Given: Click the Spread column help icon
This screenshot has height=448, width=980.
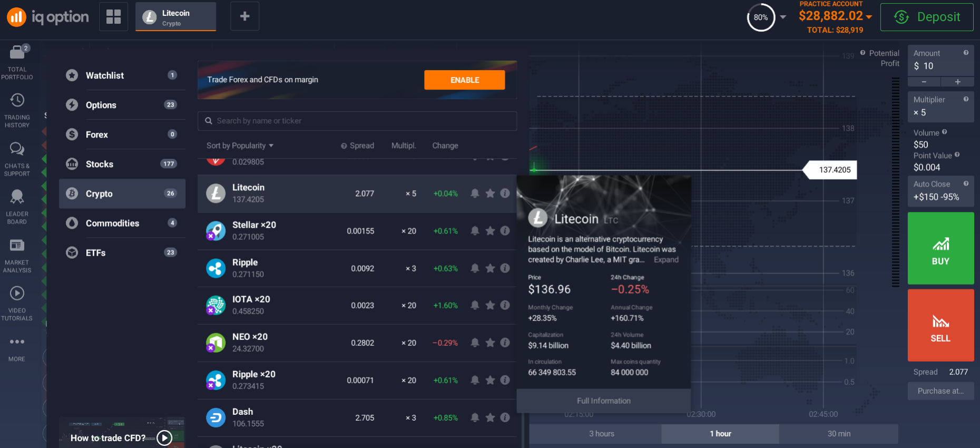Looking at the screenshot, I should point(344,146).
